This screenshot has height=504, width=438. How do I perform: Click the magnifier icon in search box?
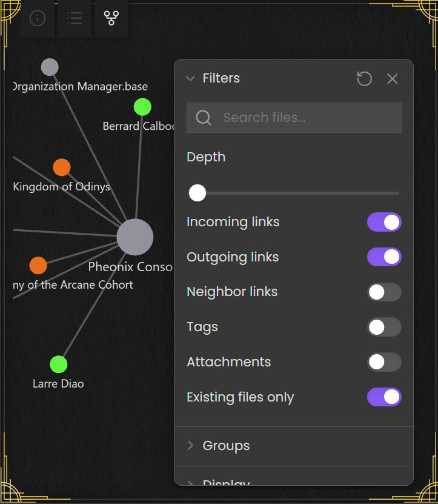pos(204,118)
